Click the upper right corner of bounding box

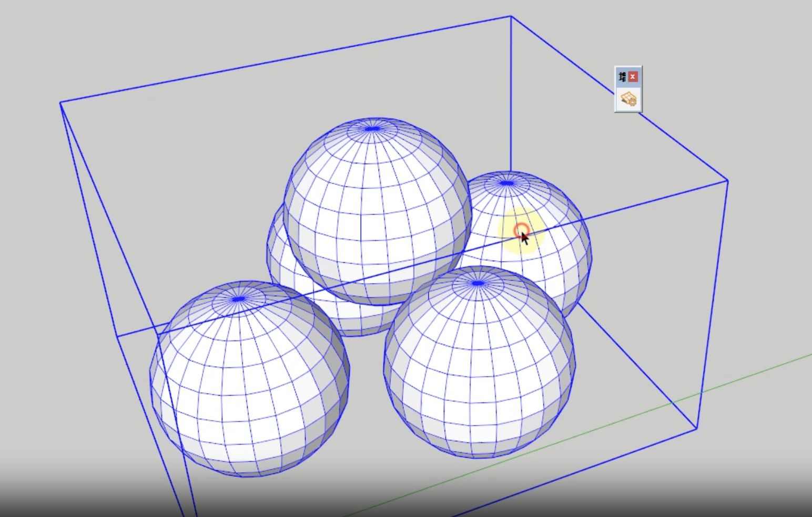727,181
